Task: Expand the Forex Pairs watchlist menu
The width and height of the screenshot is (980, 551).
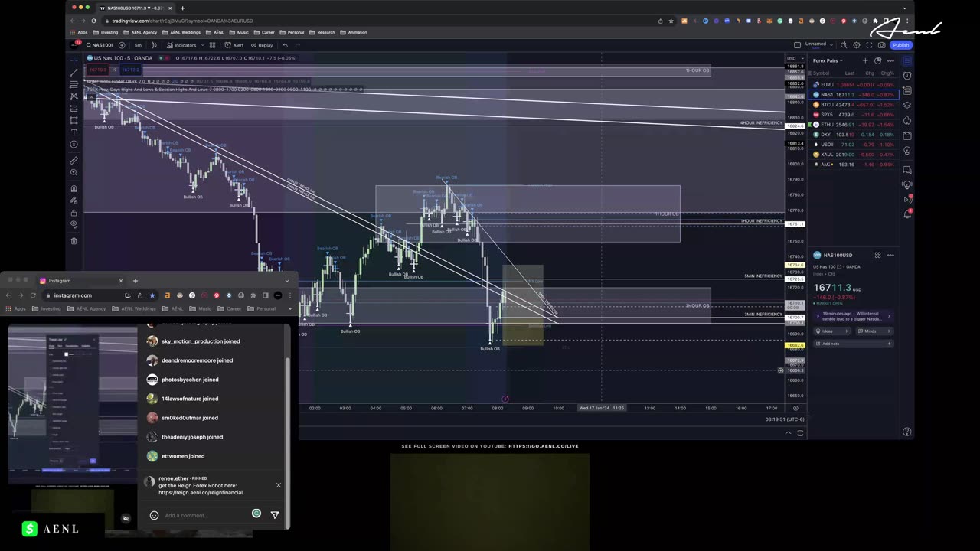Action: coord(828,60)
